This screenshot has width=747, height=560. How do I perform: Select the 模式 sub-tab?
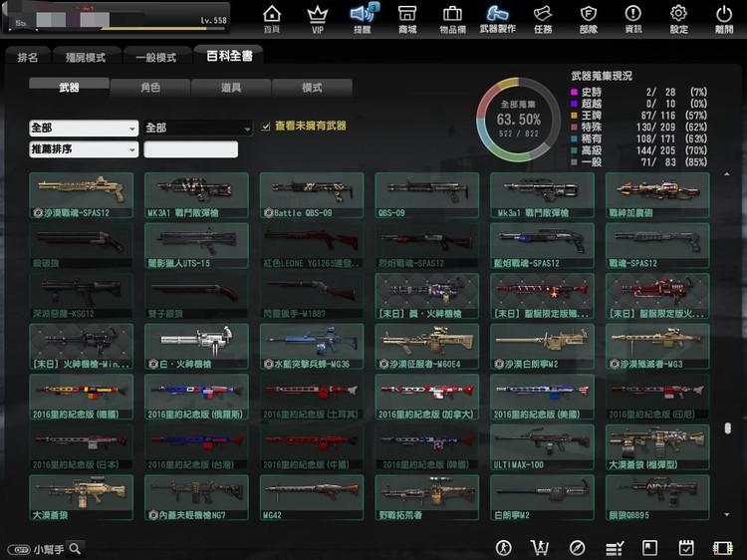click(x=312, y=88)
